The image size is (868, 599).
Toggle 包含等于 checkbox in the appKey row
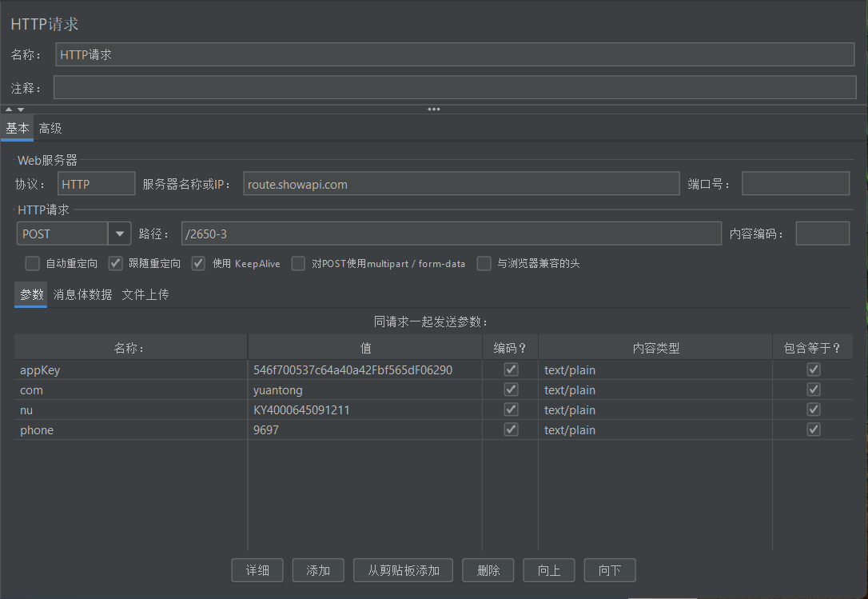click(x=814, y=369)
